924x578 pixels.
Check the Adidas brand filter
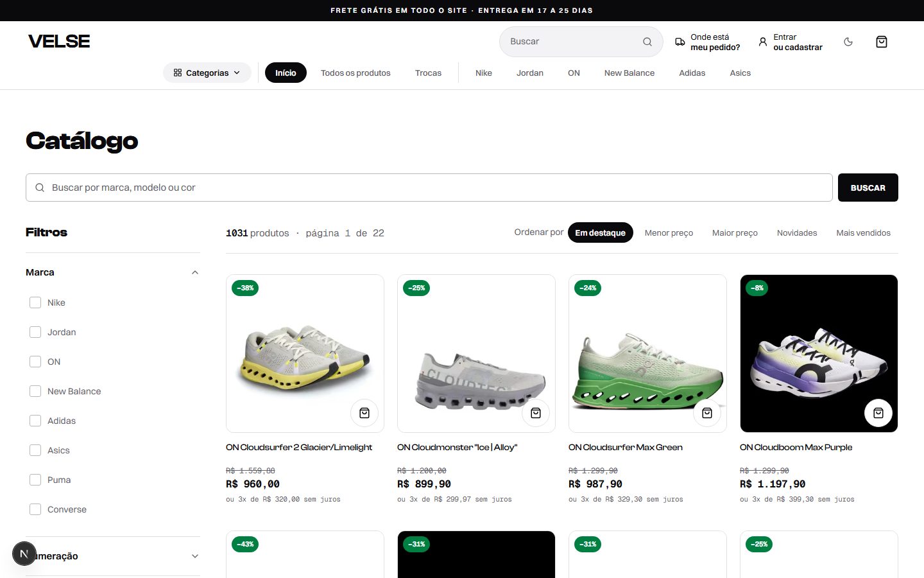click(35, 421)
